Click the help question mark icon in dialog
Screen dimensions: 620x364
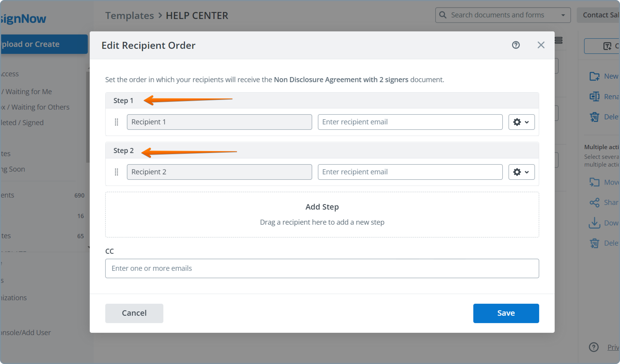[516, 45]
